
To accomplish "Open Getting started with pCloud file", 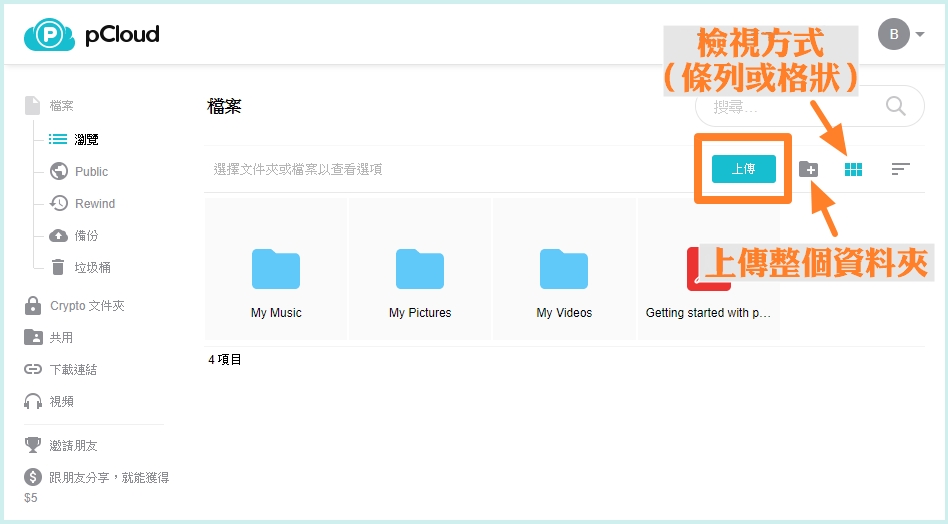I will click(x=709, y=269).
